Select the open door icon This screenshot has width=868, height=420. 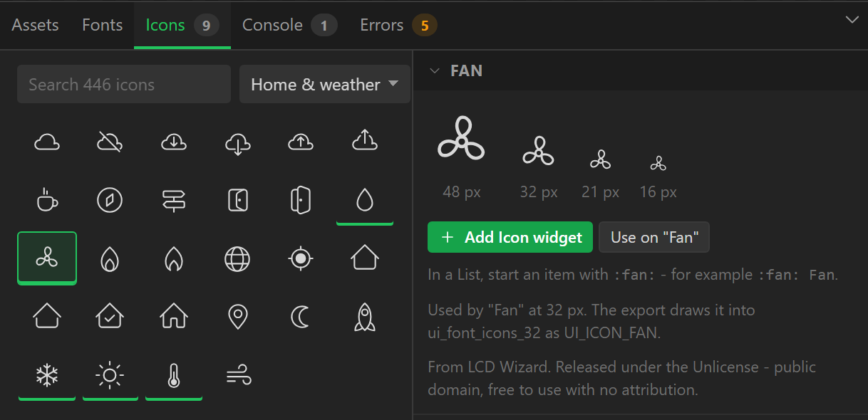pos(301,201)
